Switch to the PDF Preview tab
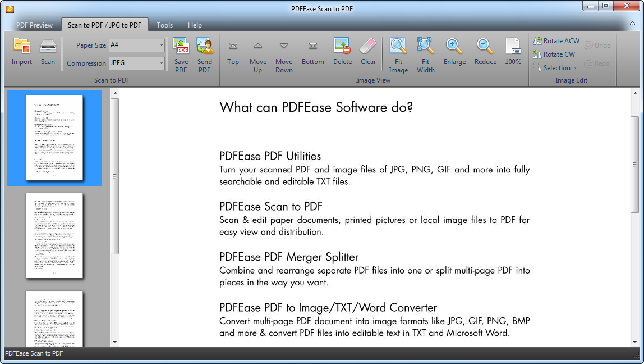644x364 pixels. pyautogui.click(x=35, y=25)
